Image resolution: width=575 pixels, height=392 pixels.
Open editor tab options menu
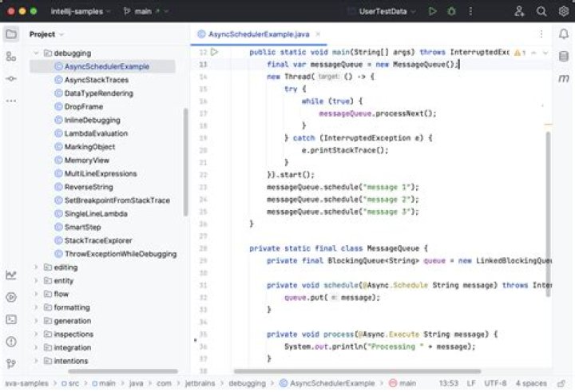(541, 34)
